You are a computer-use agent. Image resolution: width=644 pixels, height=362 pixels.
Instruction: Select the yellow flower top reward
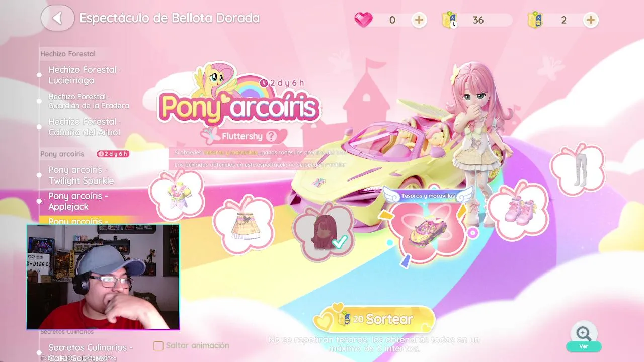177,196
